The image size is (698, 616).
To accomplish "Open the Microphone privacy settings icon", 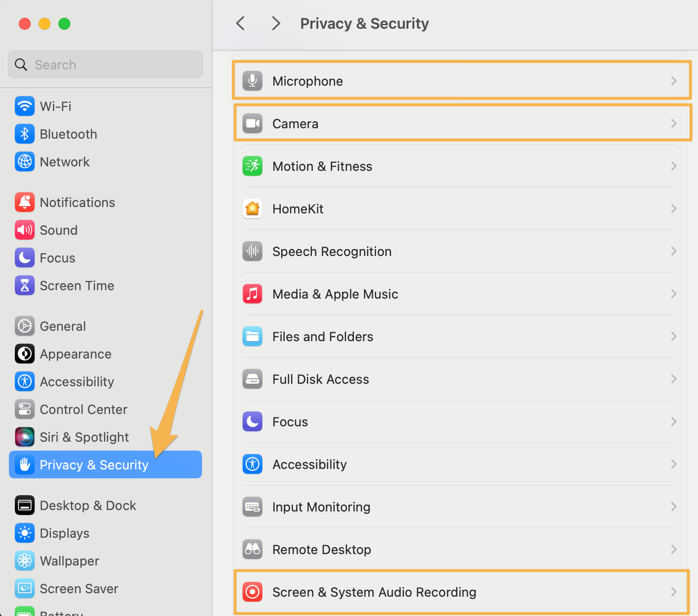I will pos(252,81).
